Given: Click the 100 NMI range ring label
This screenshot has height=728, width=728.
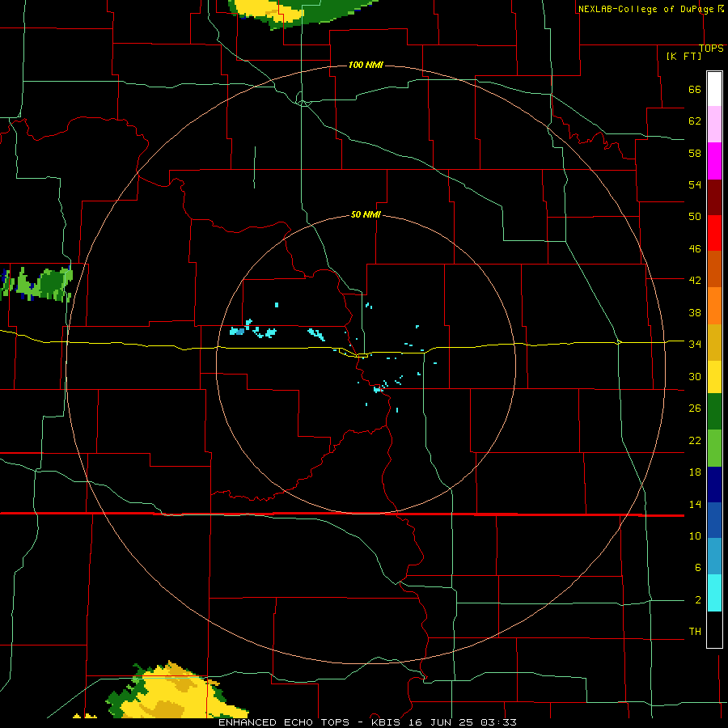Looking at the screenshot, I should pos(366,65).
